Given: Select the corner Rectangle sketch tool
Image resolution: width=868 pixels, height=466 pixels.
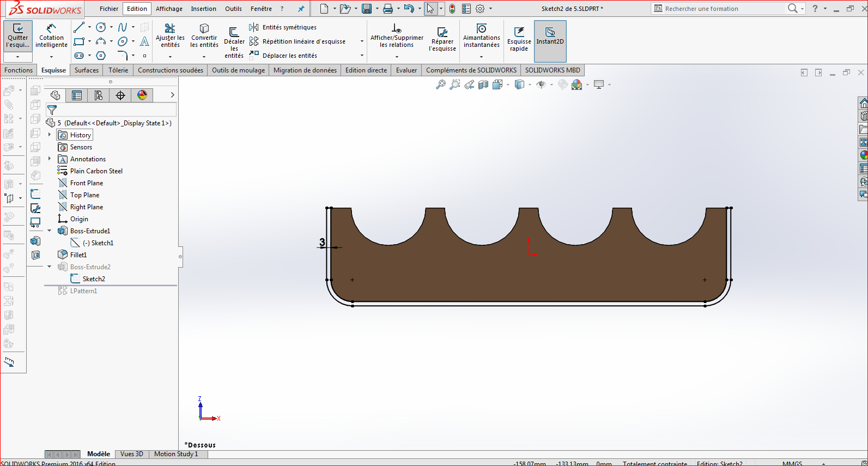Looking at the screenshot, I should pyautogui.click(x=79, y=41).
